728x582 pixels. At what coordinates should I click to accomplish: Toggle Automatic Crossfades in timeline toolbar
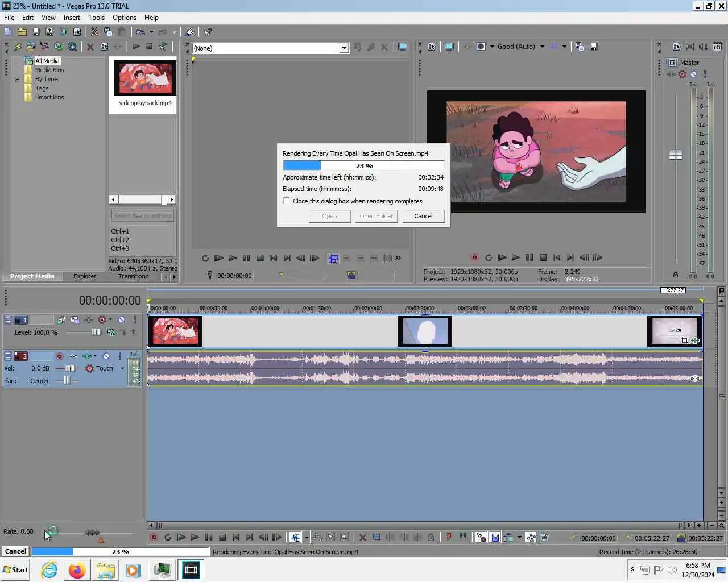[x=495, y=537]
